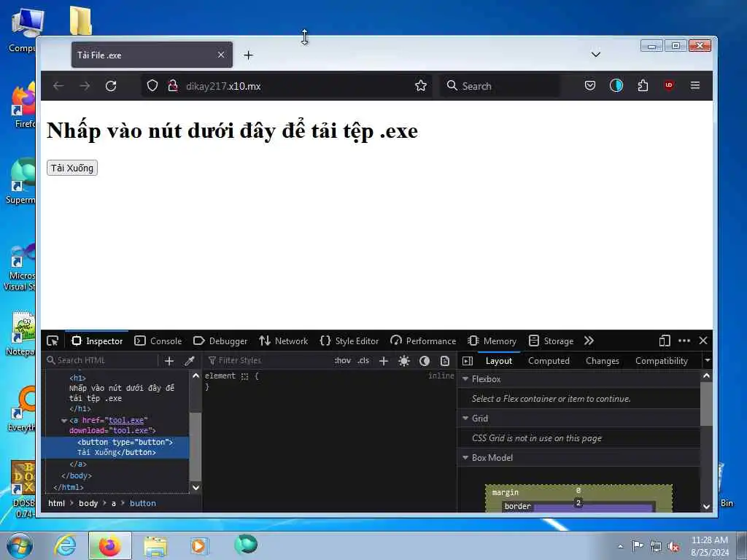Toggle :hov pseudo-class panel

343,360
